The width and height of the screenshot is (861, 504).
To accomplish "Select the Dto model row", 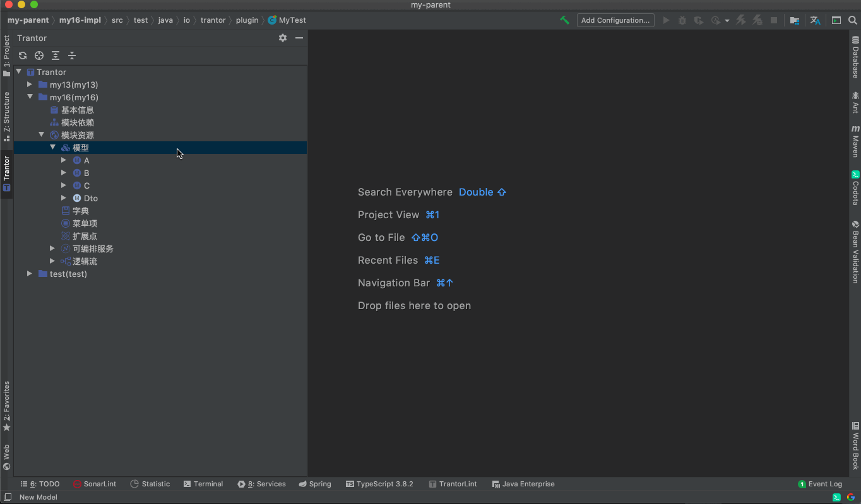I will [x=160, y=198].
